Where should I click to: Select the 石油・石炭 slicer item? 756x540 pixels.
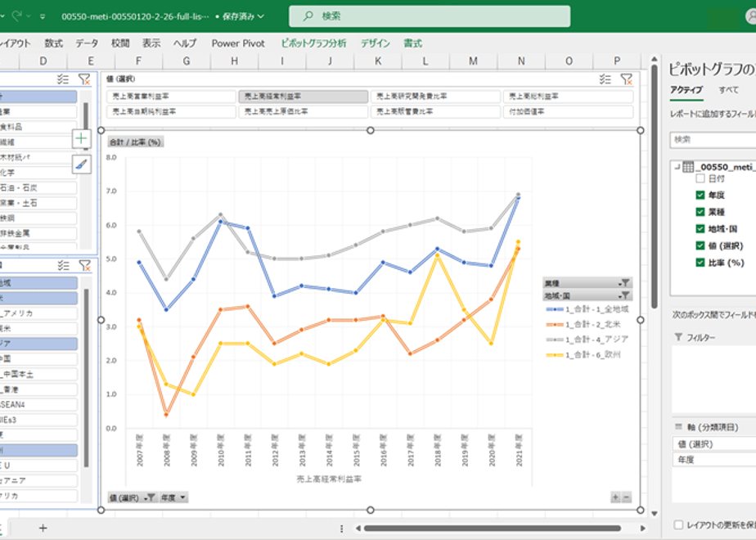[38, 188]
